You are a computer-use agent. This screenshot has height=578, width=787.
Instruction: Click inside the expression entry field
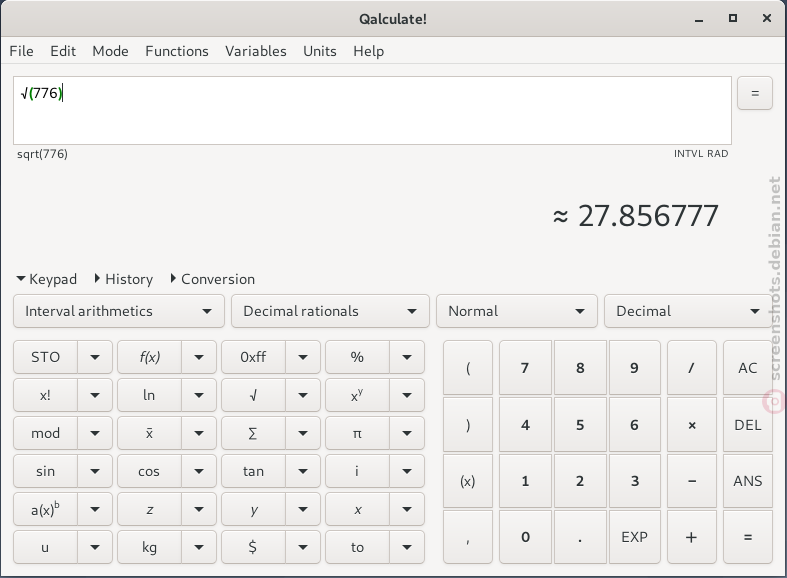(x=372, y=110)
